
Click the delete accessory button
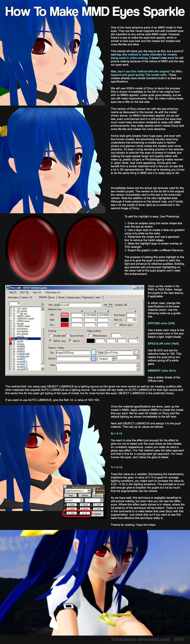coord(85,495)
